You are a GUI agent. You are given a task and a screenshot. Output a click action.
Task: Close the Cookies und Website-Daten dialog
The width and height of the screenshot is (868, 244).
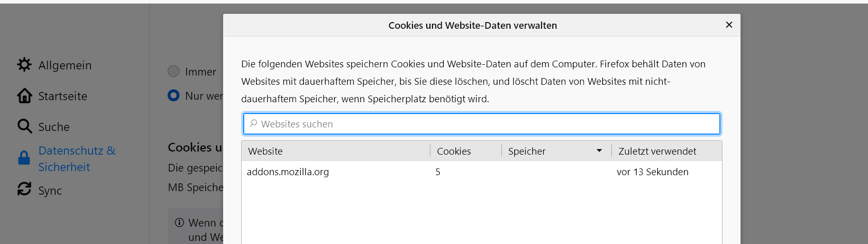click(729, 25)
